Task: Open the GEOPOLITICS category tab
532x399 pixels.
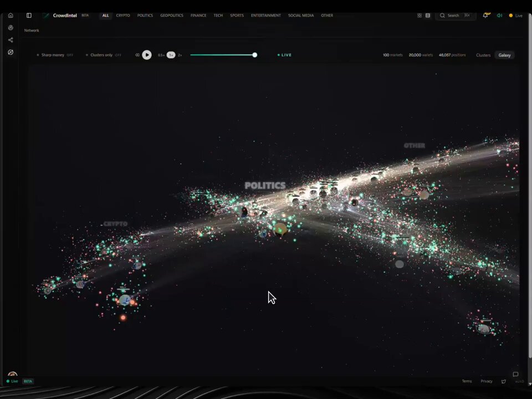Action: coord(172,16)
